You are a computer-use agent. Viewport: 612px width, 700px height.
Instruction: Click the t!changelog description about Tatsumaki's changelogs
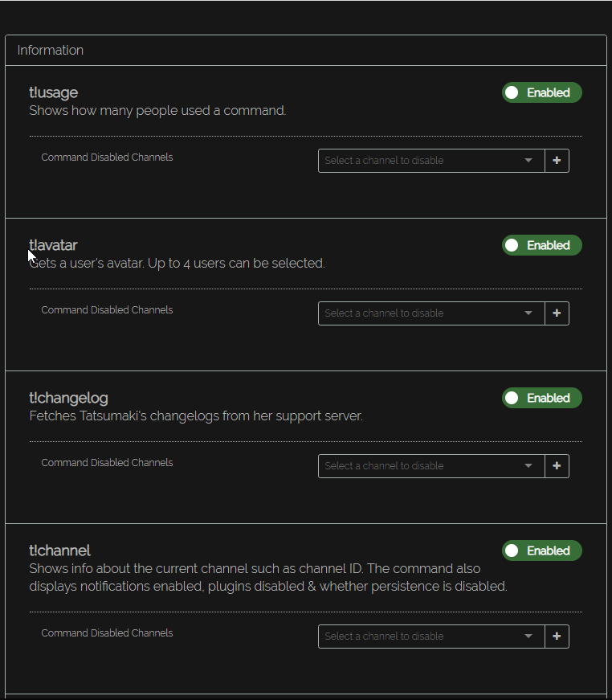click(x=196, y=416)
